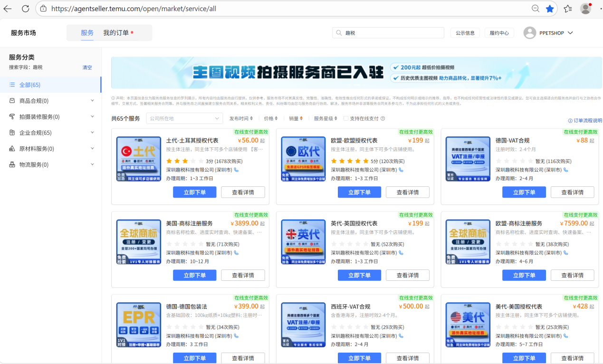The height and width of the screenshot is (364, 603).
Task: Expand the 原材料服务(0) category
Action: click(x=92, y=149)
